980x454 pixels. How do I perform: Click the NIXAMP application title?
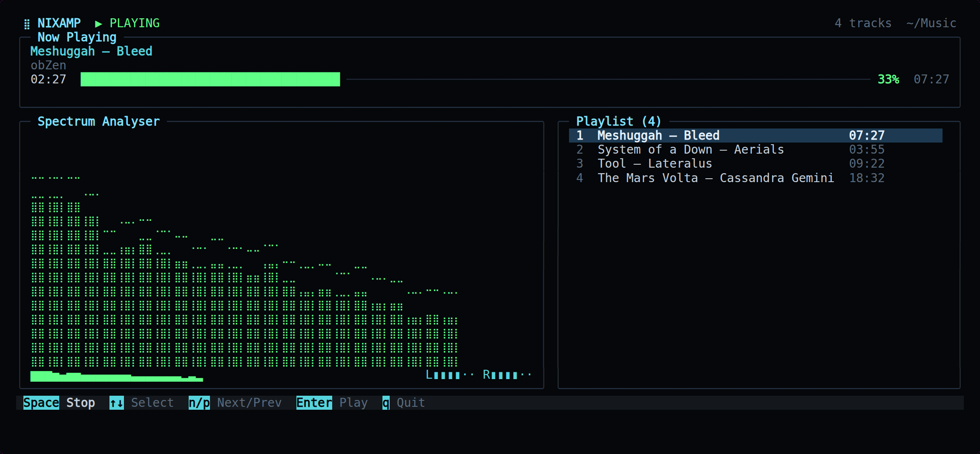[x=59, y=23]
